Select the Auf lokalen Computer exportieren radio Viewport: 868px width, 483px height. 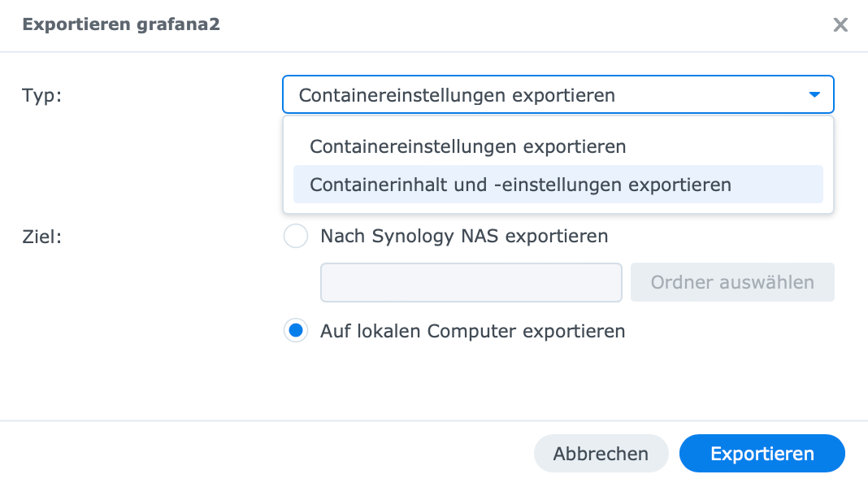296,331
